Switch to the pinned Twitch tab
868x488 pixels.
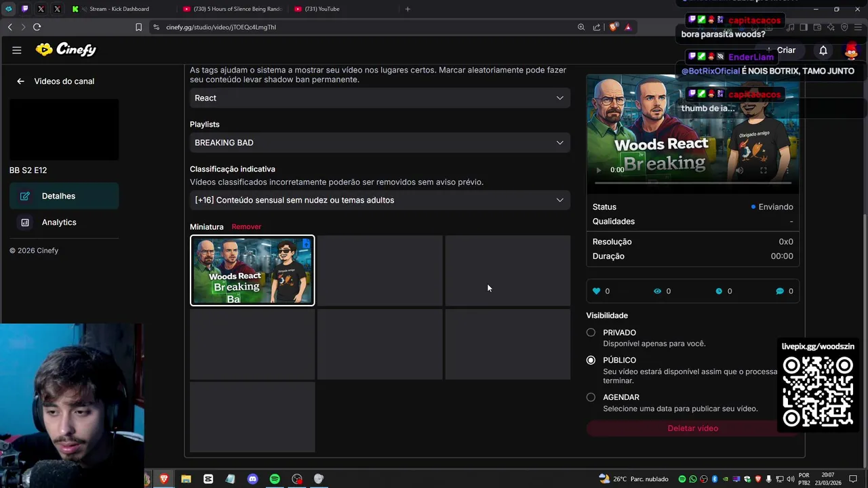pyautogui.click(x=25, y=9)
